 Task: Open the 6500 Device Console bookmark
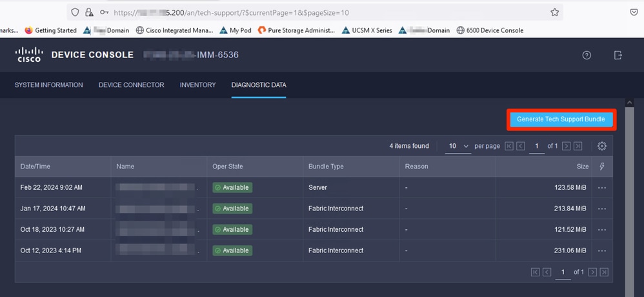[x=490, y=30]
